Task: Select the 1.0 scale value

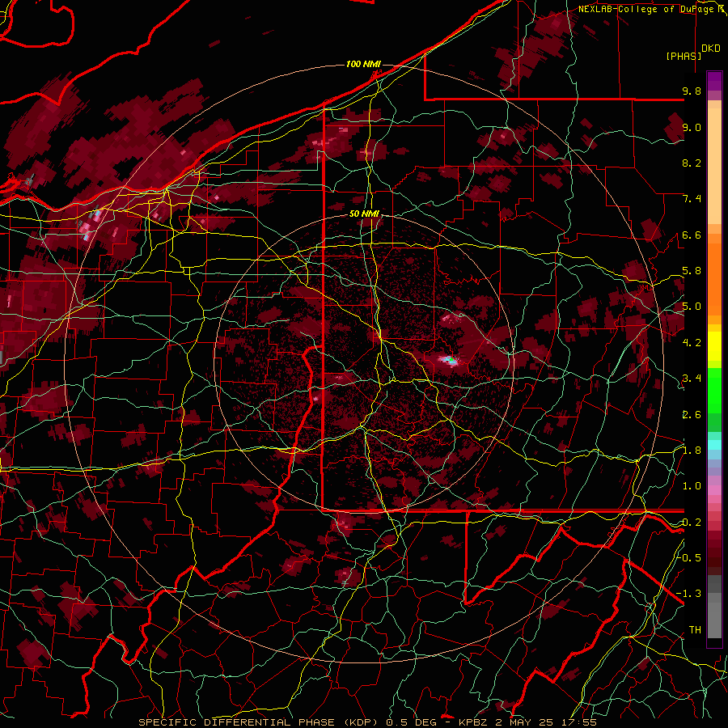Action: click(x=692, y=486)
